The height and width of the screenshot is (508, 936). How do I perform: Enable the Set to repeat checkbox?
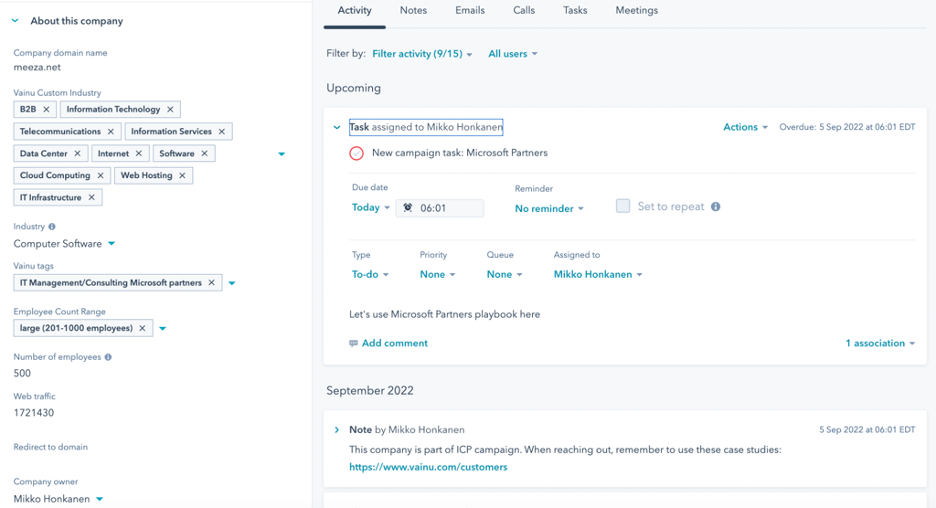623,206
